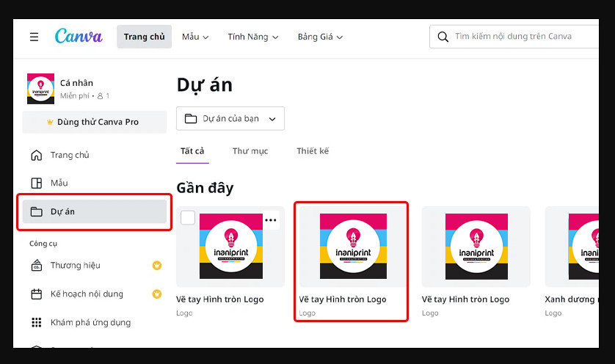615x364 pixels.
Task: Click the Xanh dương card title
Action: point(572,299)
